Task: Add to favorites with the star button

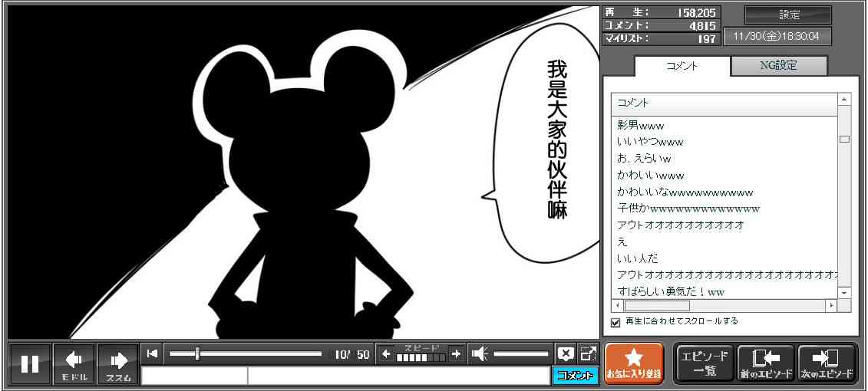Action: [633, 363]
